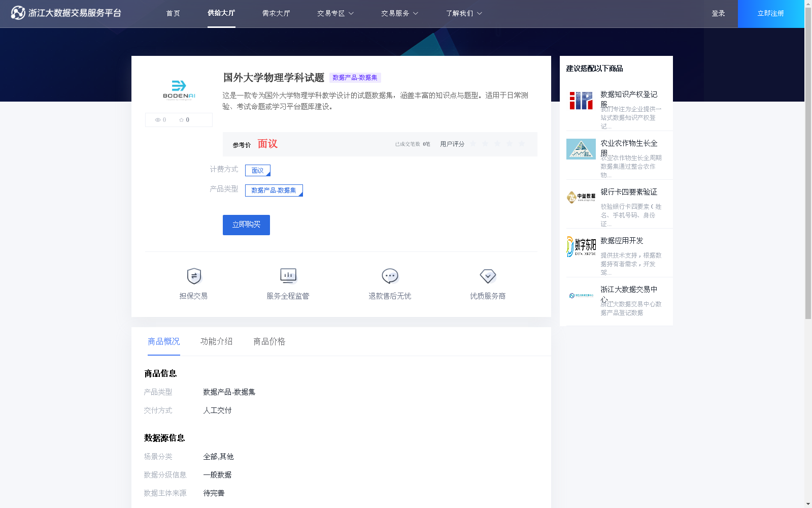Click the star favorite icon
This screenshot has width=812, height=508.
point(181,120)
